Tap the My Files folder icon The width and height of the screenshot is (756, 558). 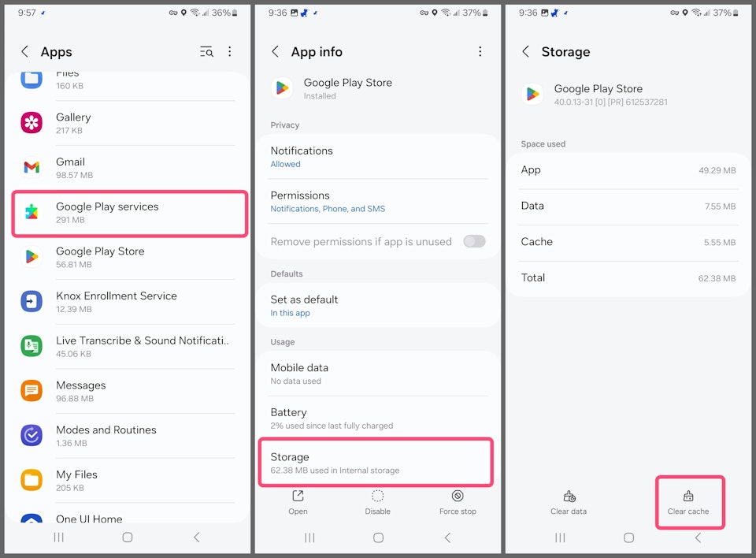(31, 480)
